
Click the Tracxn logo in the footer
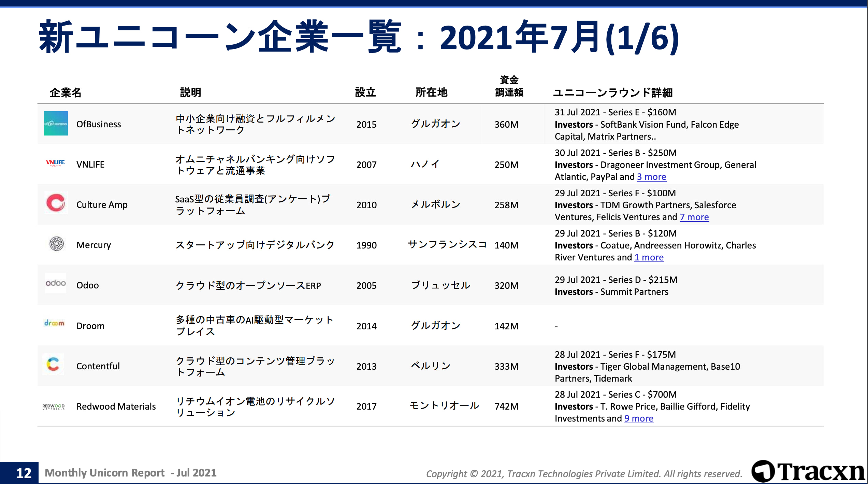click(808, 471)
